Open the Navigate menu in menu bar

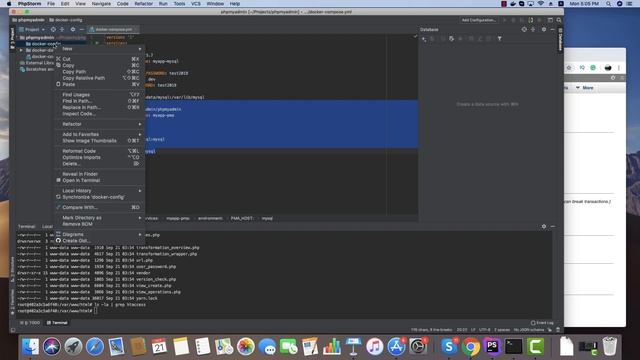click(101, 4)
